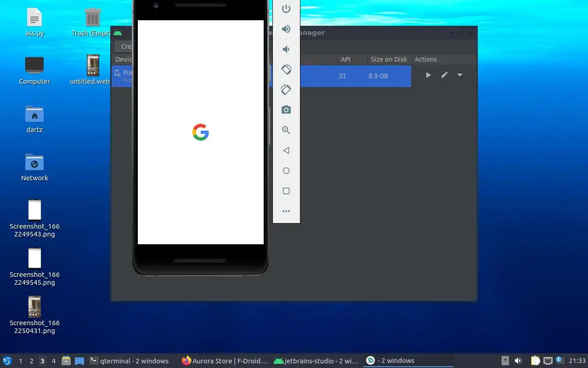Open the clipboard tray icon
Screen dimensions: 588x368
point(535,361)
